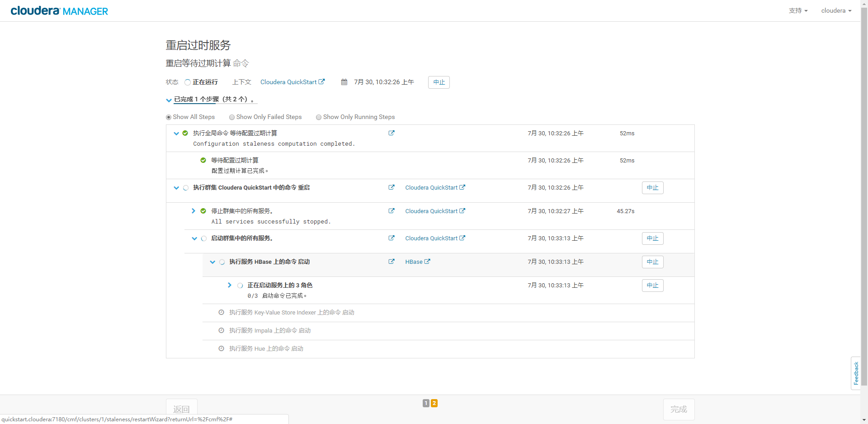This screenshot has width=868, height=424.
Task: Open the 支持 menu
Action: pyautogui.click(x=798, y=10)
